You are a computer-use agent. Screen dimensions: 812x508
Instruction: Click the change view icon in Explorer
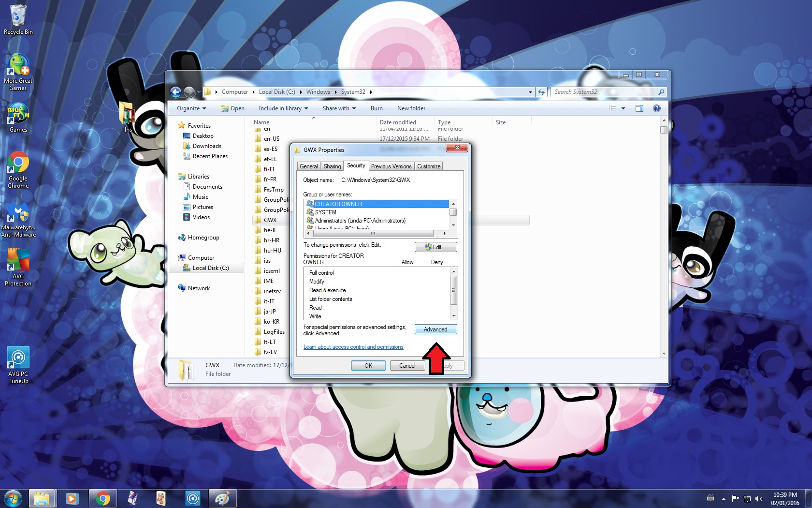click(612, 108)
